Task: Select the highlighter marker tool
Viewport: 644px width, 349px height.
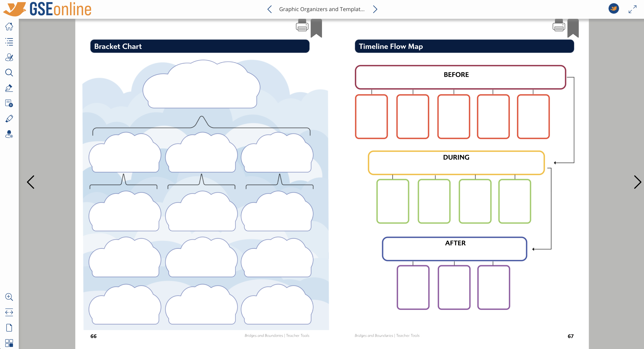Action: 9,119
